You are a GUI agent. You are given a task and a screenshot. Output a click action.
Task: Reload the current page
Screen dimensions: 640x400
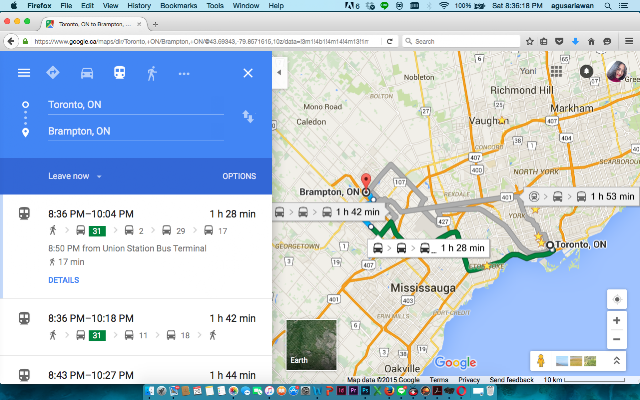coord(389,41)
